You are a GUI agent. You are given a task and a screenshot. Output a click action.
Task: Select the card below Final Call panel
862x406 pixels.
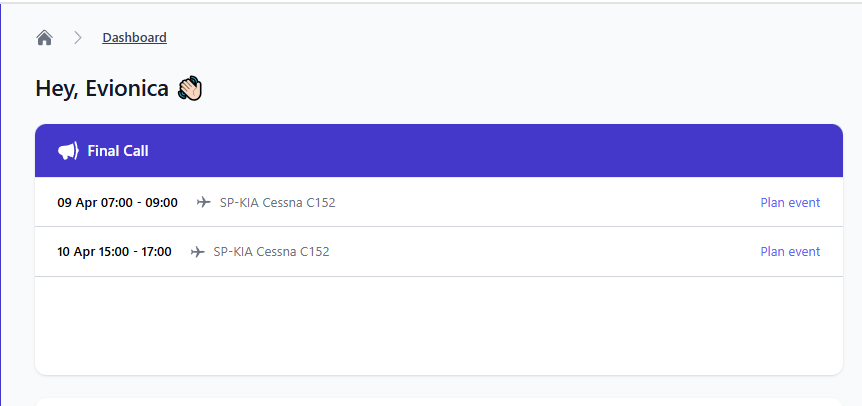tap(439, 402)
